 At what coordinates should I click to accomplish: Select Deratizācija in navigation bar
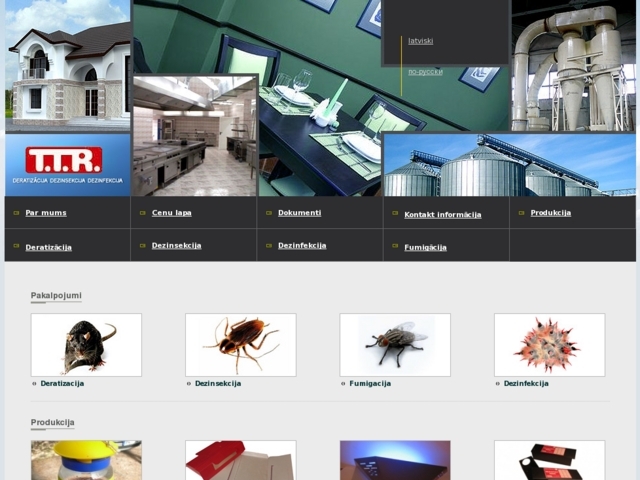49,247
